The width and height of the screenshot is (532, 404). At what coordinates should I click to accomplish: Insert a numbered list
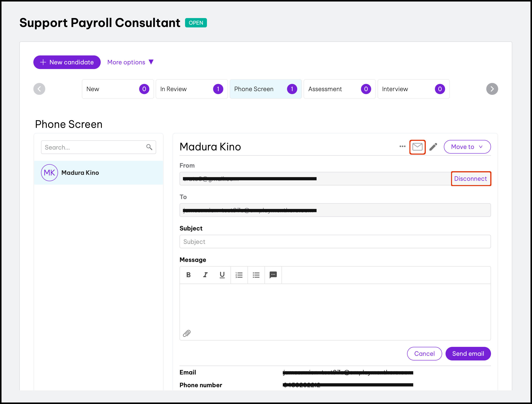[x=239, y=275]
